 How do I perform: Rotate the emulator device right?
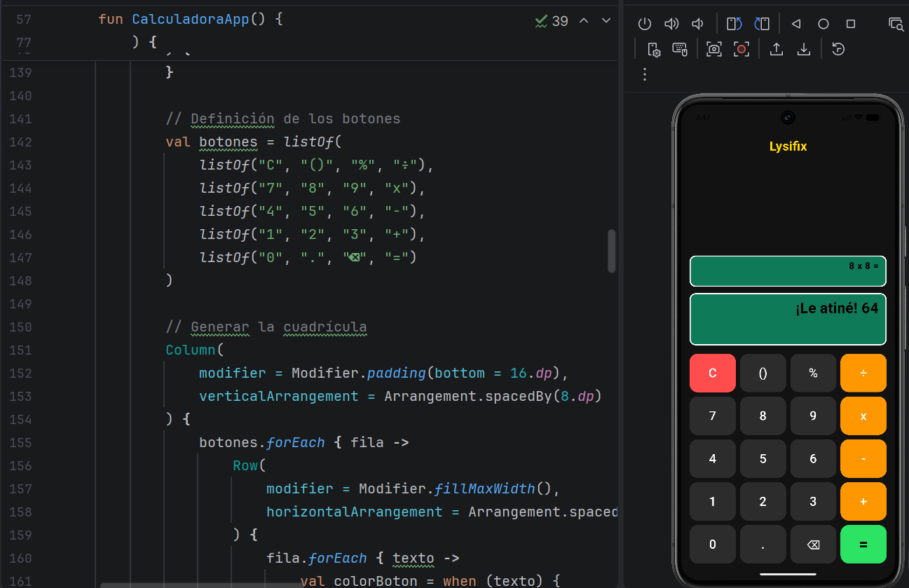762,24
